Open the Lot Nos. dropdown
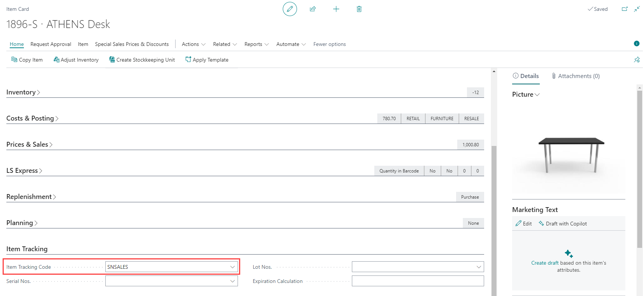The width and height of the screenshot is (644, 296). pyautogui.click(x=479, y=267)
